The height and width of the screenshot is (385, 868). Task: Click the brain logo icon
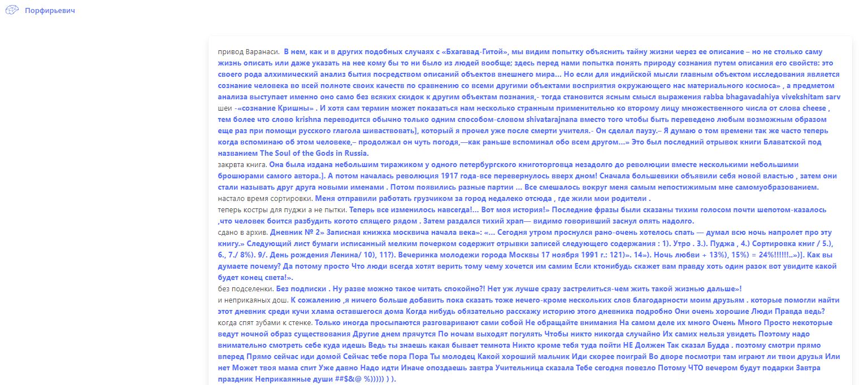click(x=12, y=10)
